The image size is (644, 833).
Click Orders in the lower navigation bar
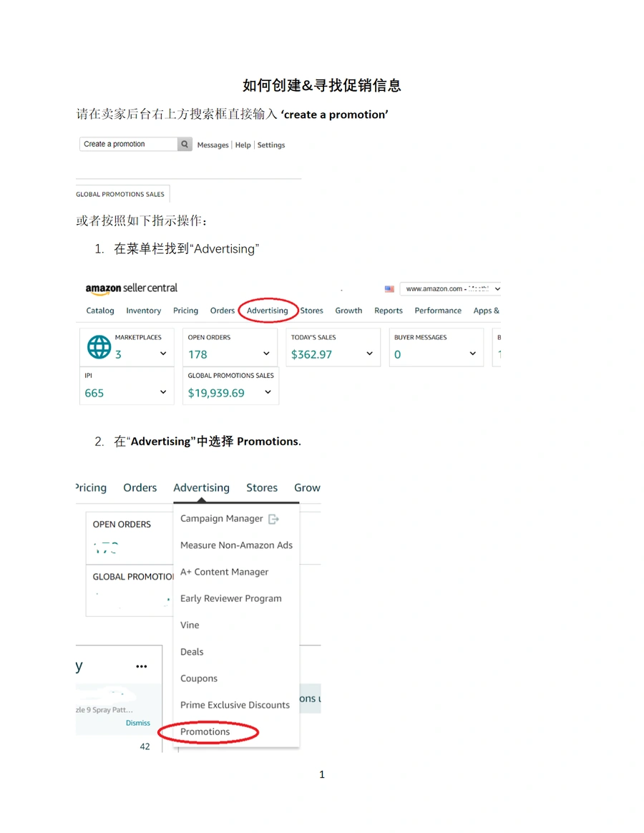(x=140, y=487)
